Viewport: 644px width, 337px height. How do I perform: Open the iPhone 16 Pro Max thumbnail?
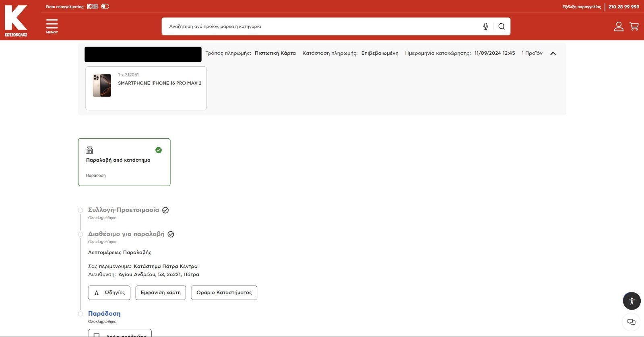tap(102, 85)
